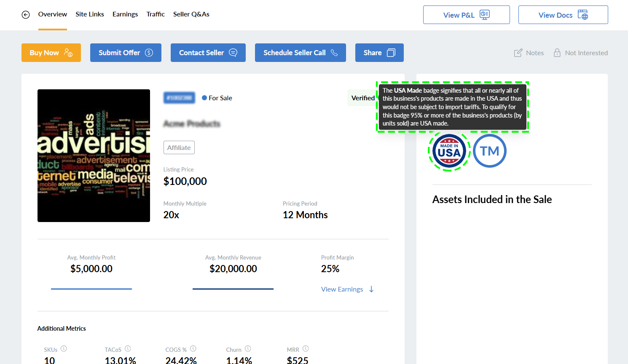
Task: Open Notes for this listing
Action: pyautogui.click(x=529, y=53)
